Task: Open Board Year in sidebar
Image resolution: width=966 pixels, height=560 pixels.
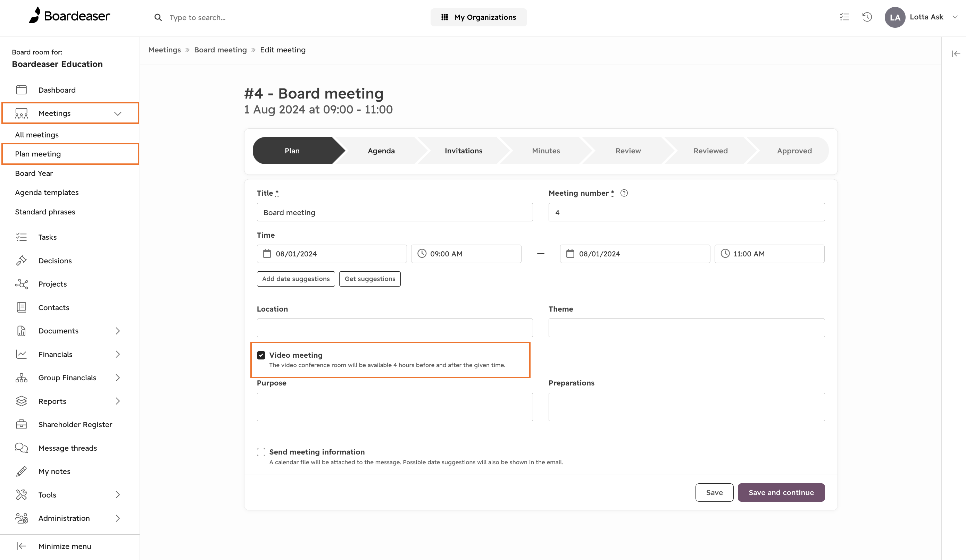Action: coord(34,173)
